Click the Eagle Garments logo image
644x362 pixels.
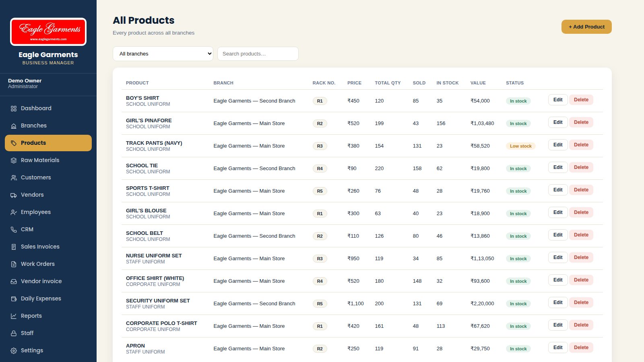[48, 32]
